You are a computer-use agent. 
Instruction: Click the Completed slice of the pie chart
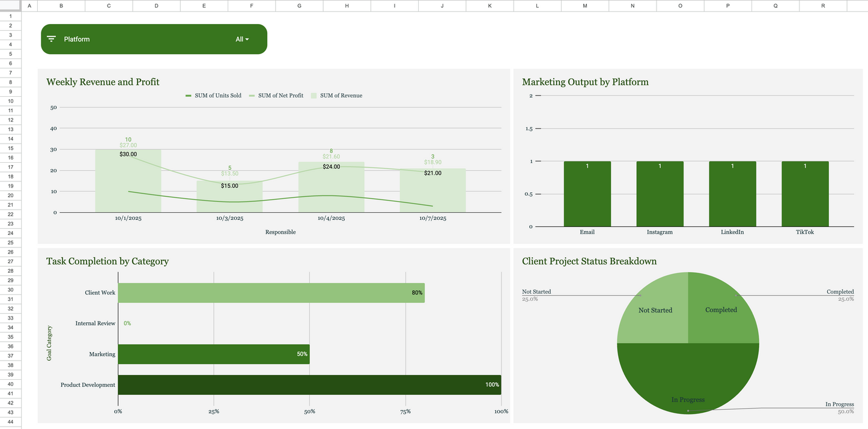[x=721, y=309]
